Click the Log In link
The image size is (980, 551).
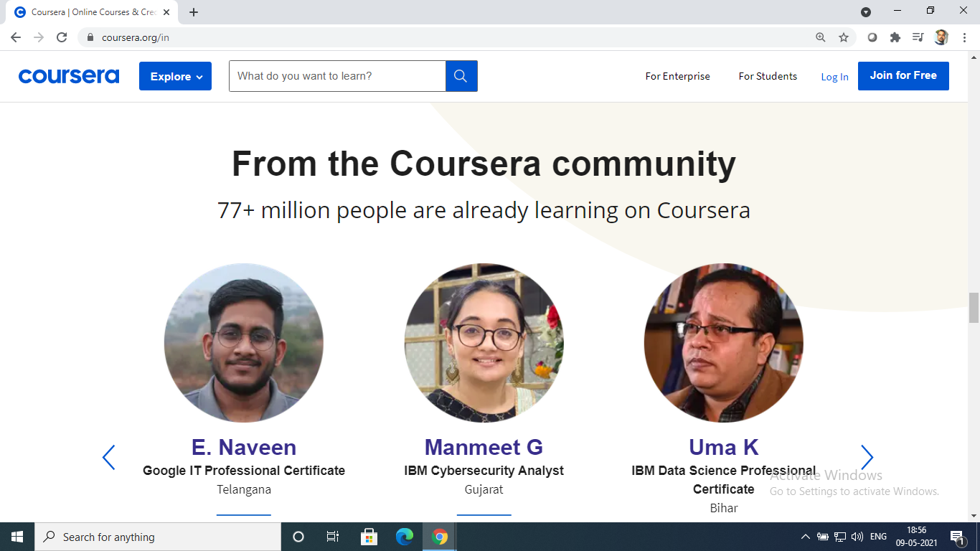tap(834, 77)
